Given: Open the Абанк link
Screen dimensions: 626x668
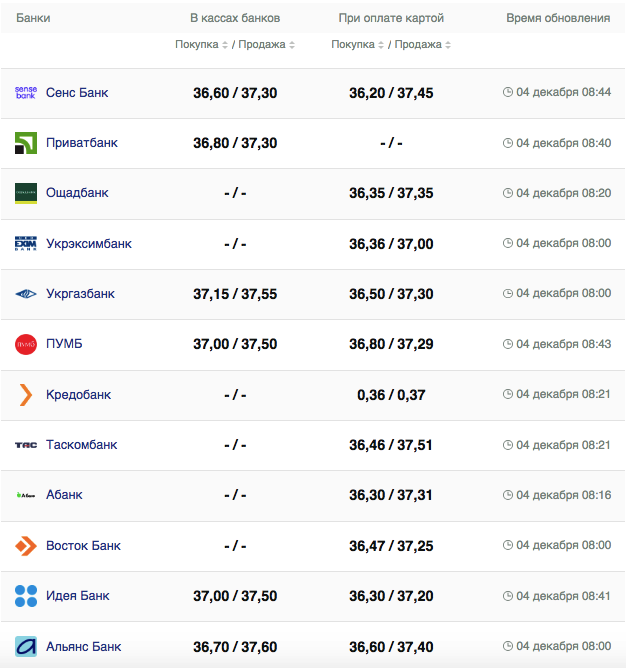Looking at the screenshot, I should (64, 495).
